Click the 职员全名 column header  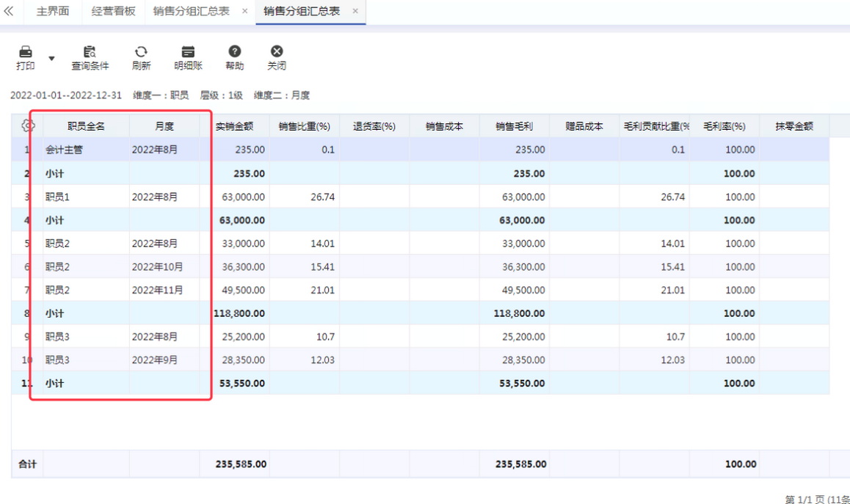click(86, 126)
